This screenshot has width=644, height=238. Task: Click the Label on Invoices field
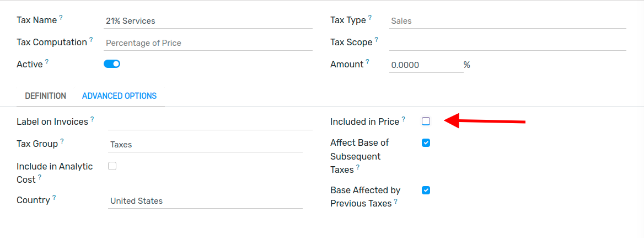point(210,123)
